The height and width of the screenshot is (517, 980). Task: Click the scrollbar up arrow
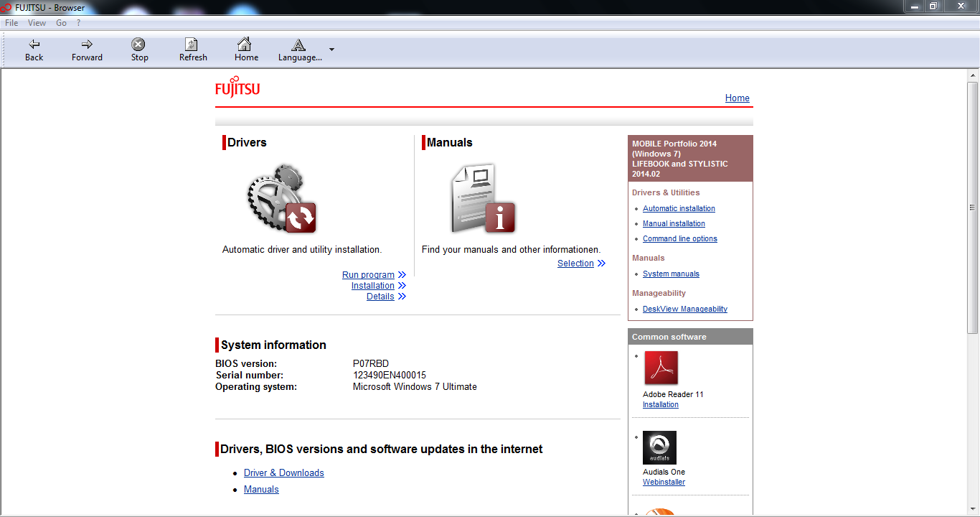point(973,75)
